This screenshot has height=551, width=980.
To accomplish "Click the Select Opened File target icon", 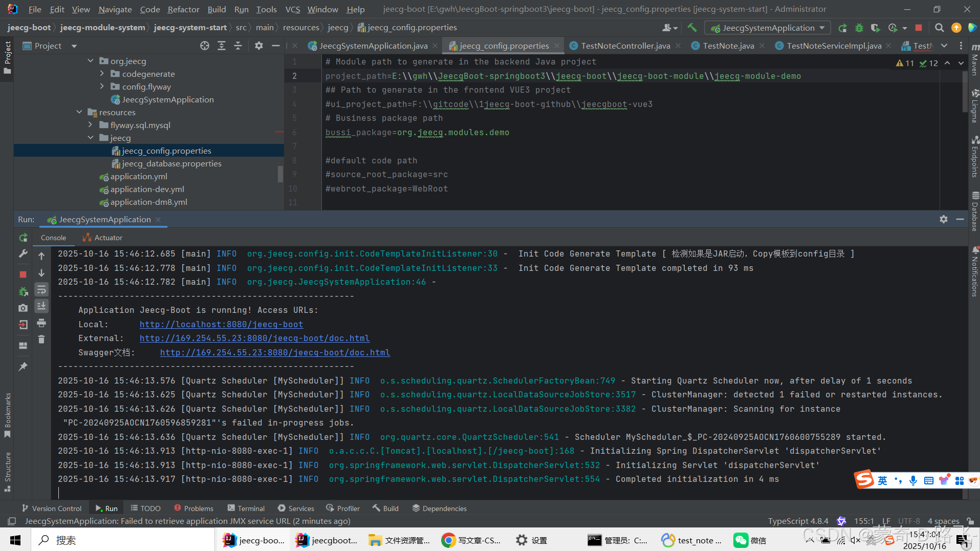I will (x=205, y=46).
